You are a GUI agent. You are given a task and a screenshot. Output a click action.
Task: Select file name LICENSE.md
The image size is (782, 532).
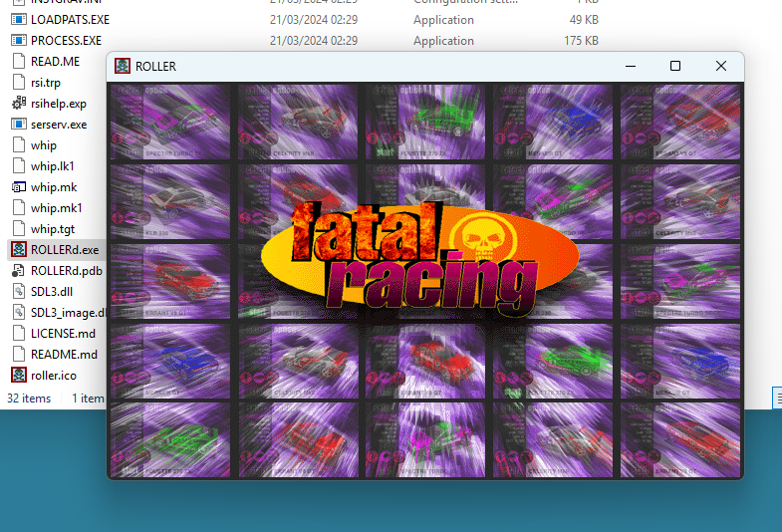(63, 334)
